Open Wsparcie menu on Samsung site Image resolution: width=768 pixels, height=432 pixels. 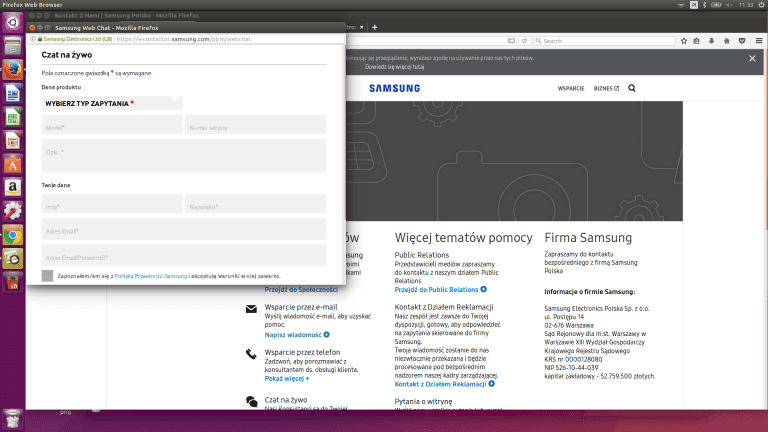(571, 89)
